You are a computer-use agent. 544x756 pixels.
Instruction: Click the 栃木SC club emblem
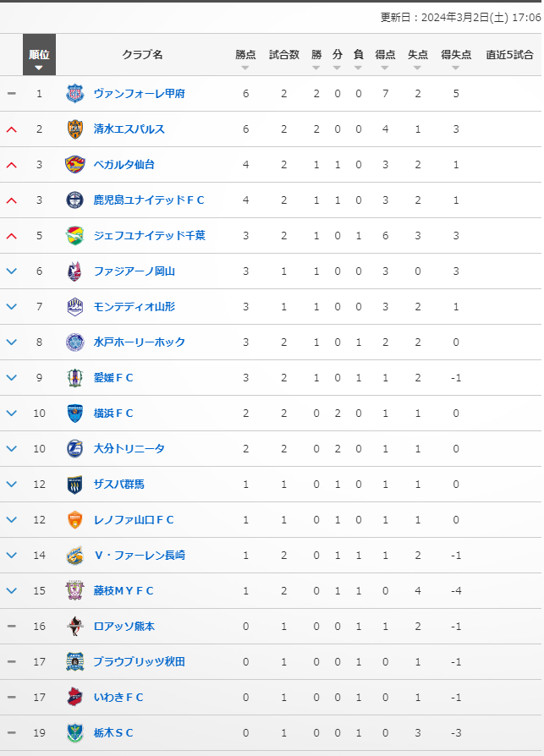click(x=74, y=733)
